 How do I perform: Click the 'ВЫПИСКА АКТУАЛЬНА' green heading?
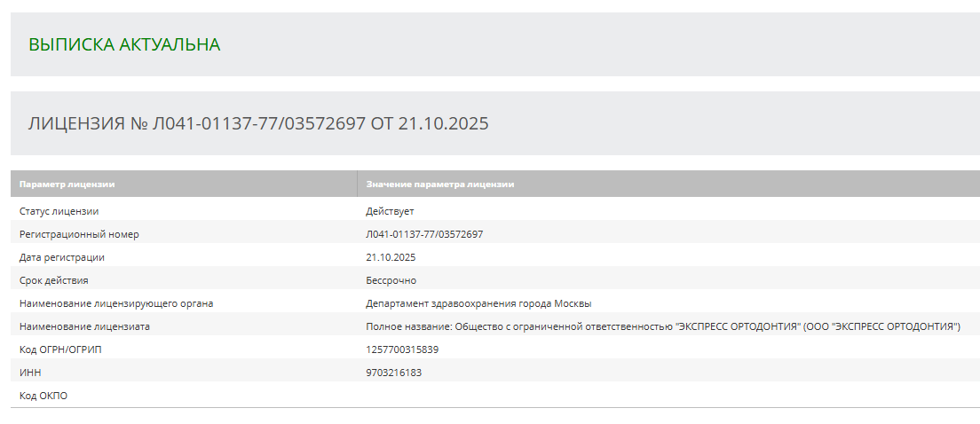tap(124, 45)
